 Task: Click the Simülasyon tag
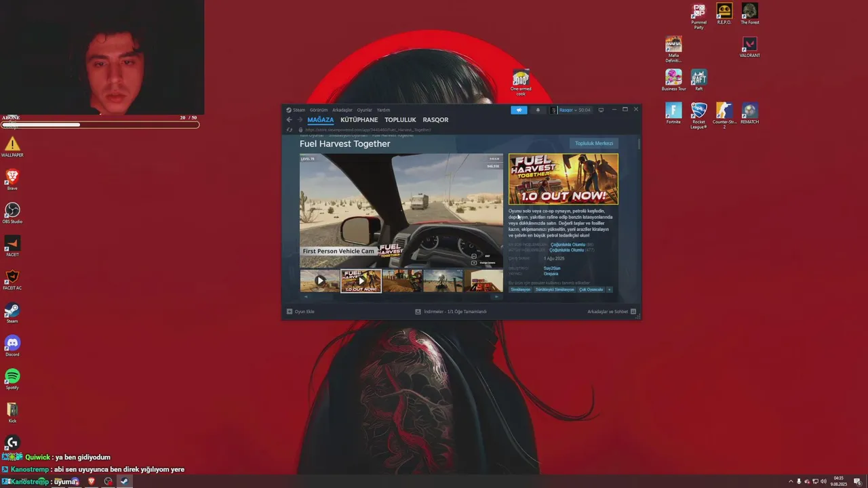point(521,289)
